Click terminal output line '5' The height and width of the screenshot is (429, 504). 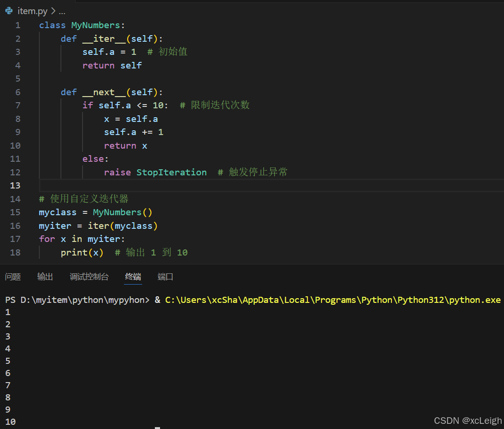8,361
